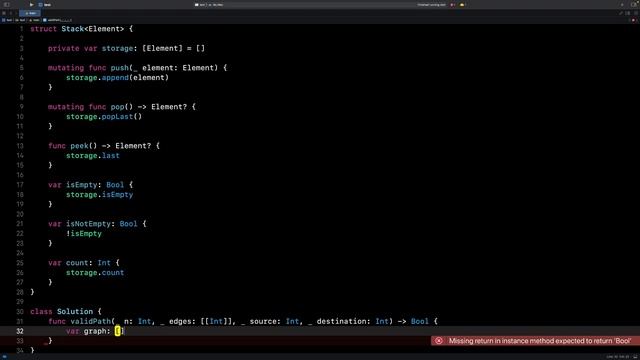The width and height of the screenshot is (640, 360).
Task: Click the red error marker in jump bar right
Action: [633, 20]
